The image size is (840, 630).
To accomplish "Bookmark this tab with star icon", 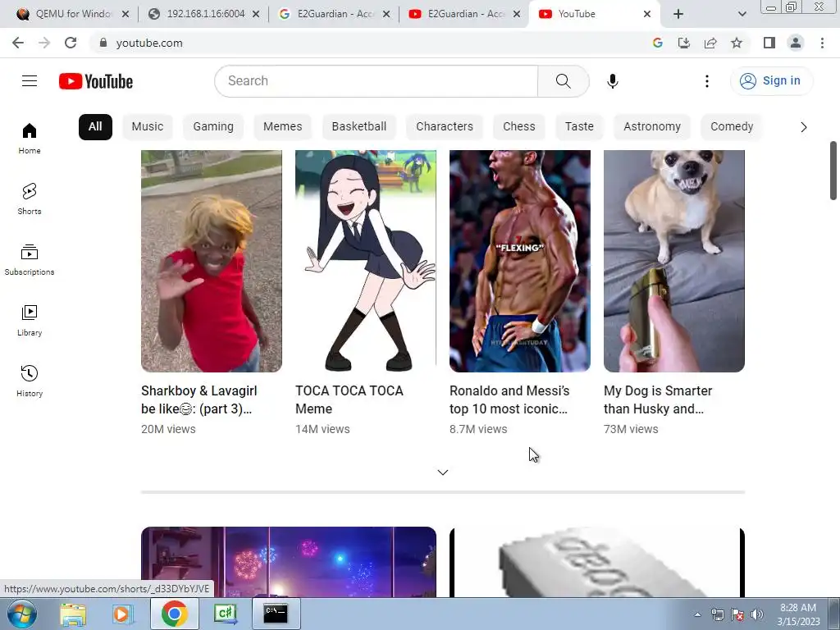I will (737, 43).
